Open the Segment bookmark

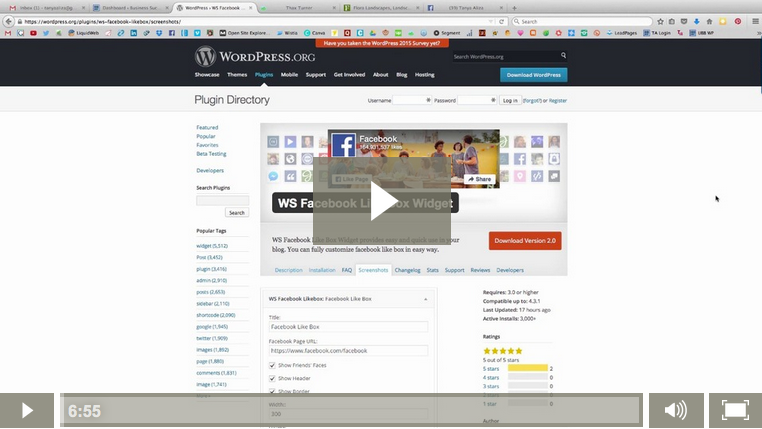click(x=447, y=33)
